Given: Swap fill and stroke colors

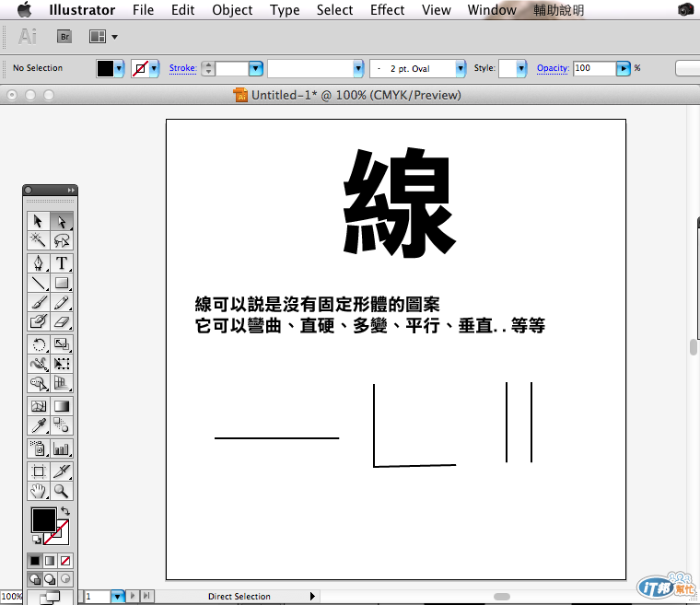Looking at the screenshot, I should tap(65, 510).
